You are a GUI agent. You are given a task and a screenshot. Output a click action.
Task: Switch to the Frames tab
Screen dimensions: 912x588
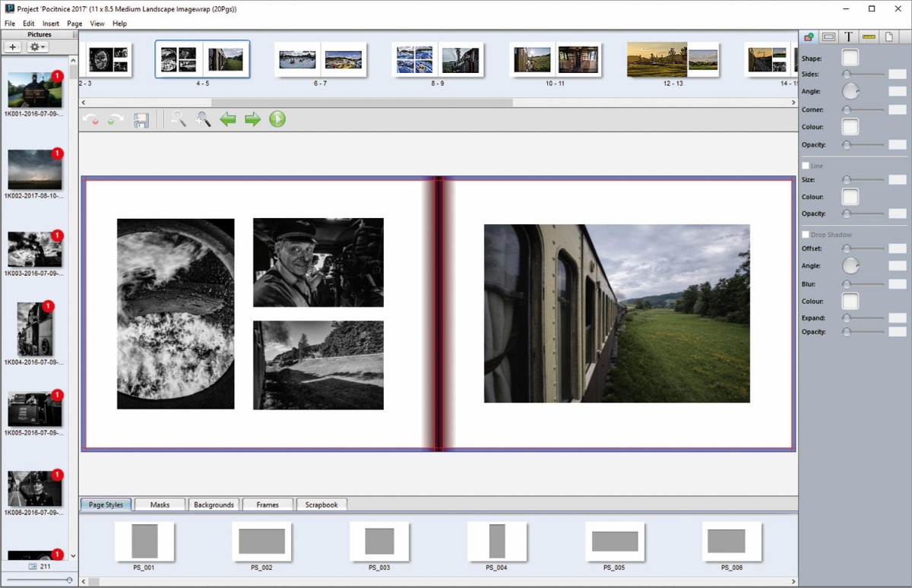(268, 504)
